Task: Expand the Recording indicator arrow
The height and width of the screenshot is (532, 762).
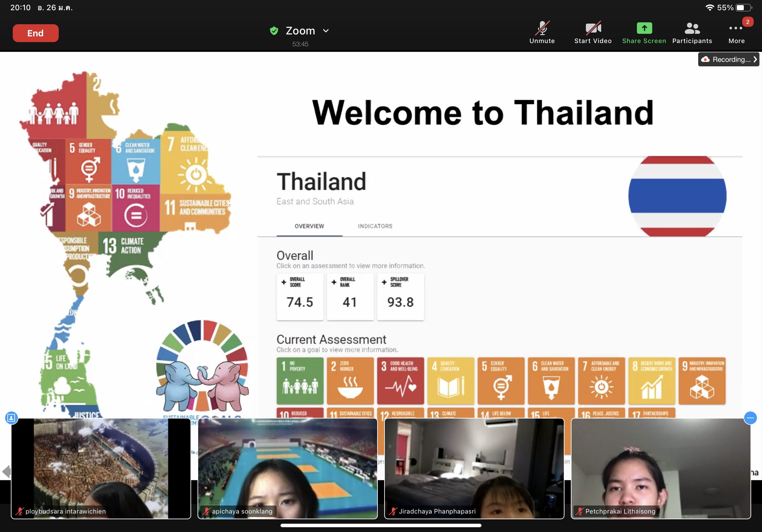Action: pyautogui.click(x=755, y=59)
